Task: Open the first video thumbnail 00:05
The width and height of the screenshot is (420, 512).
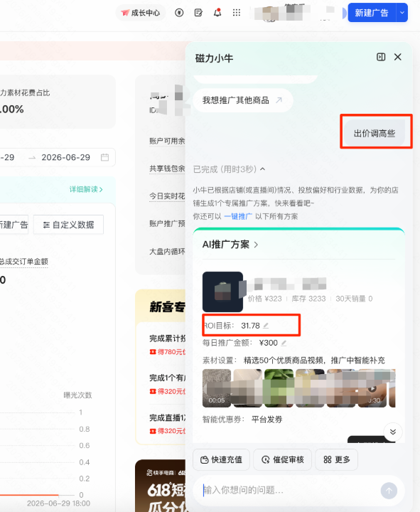Action: [217, 388]
